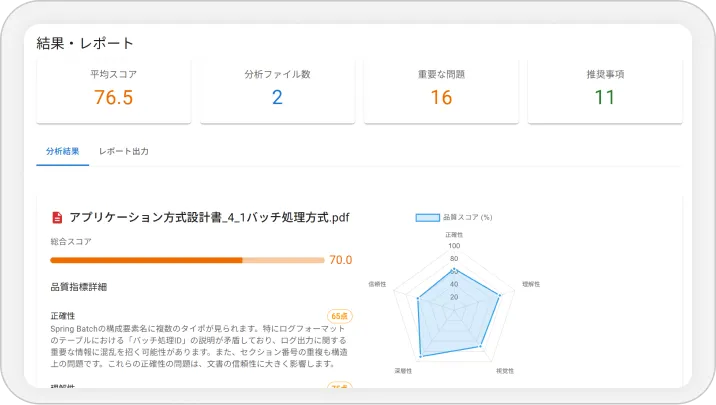This screenshot has width=716, height=405.
Task: Click the 視覚性 radar chart axis label
Action: [x=505, y=371]
